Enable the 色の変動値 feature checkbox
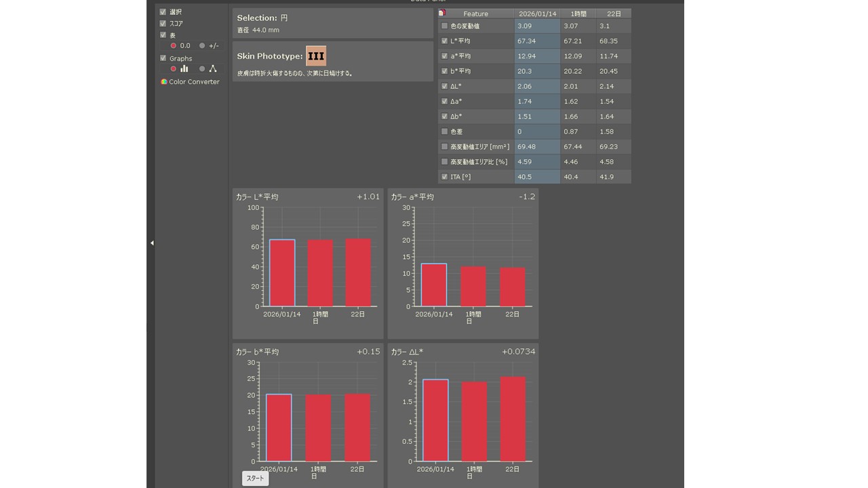This screenshot has height=488, width=868. [444, 26]
